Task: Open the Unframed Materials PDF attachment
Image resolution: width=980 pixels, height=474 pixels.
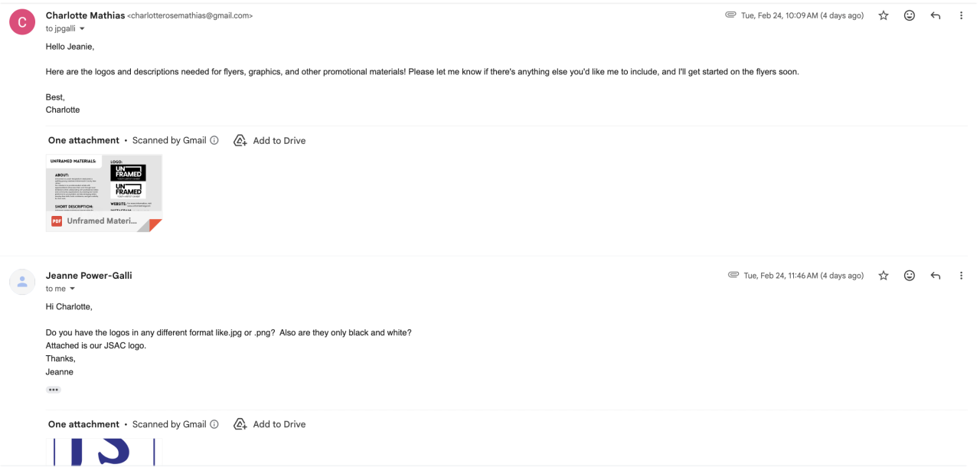Action: tap(104, 193)
